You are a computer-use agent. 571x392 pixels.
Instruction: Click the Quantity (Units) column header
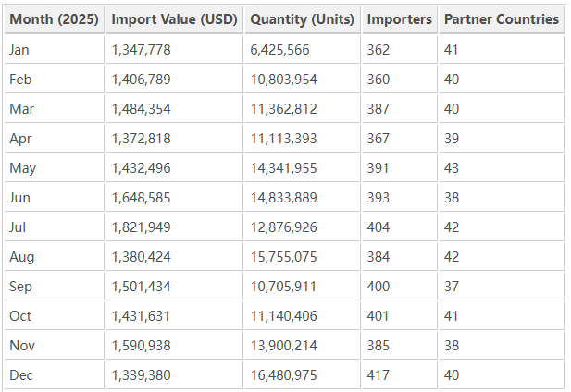302,19
